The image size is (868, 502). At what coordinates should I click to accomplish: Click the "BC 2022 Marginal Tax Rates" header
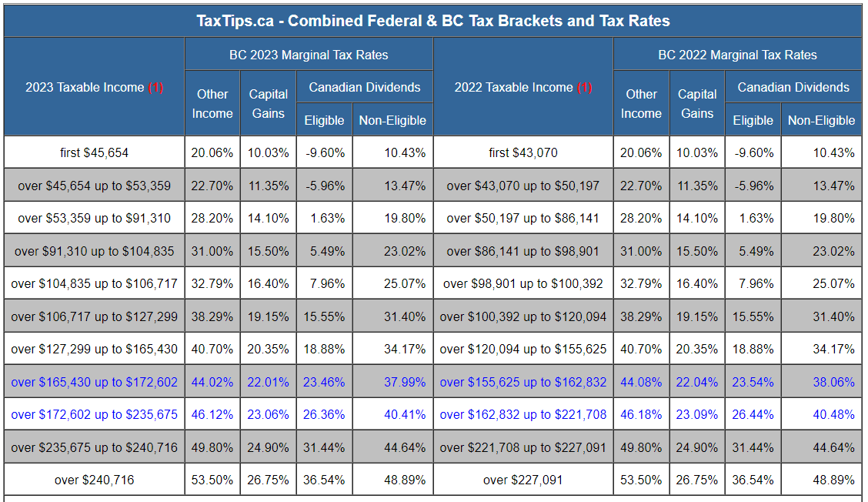pyautogui.click(x=737, y=55)
